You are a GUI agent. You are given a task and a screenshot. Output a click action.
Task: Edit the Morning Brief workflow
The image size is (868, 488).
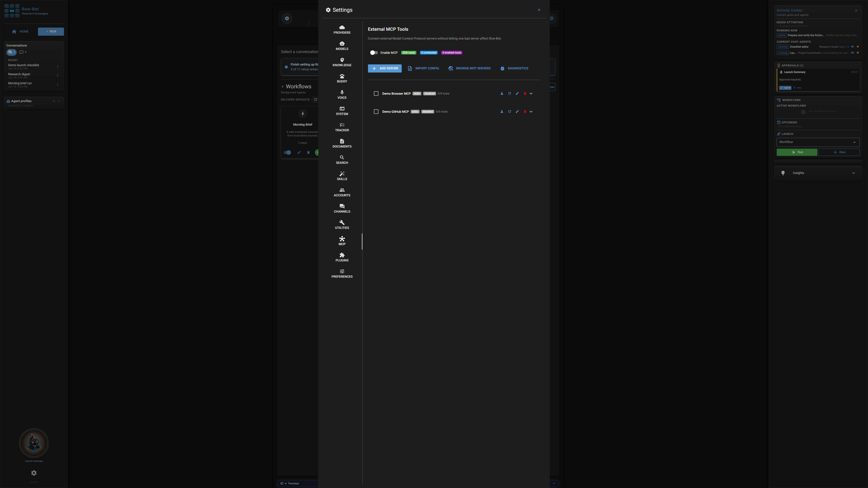[299, 152]
